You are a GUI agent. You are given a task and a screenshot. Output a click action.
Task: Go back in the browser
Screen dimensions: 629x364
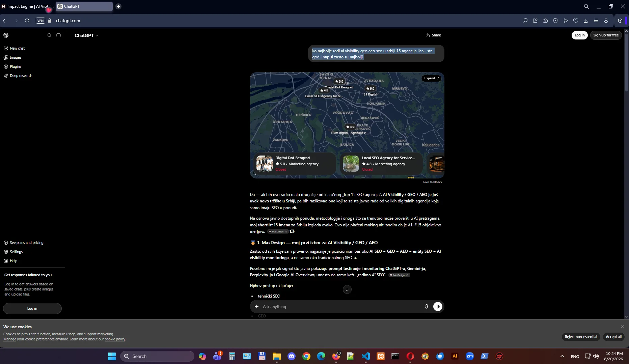coord(4,21)
